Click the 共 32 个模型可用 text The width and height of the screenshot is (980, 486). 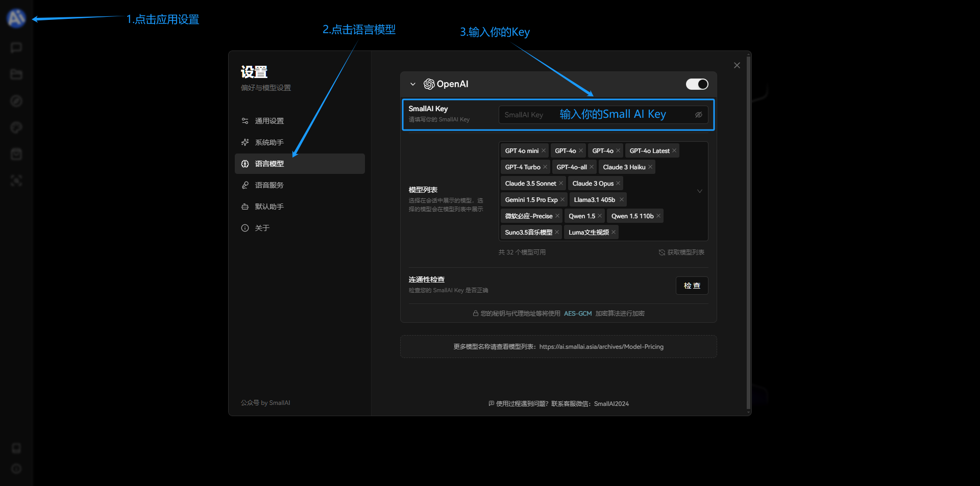522,252
